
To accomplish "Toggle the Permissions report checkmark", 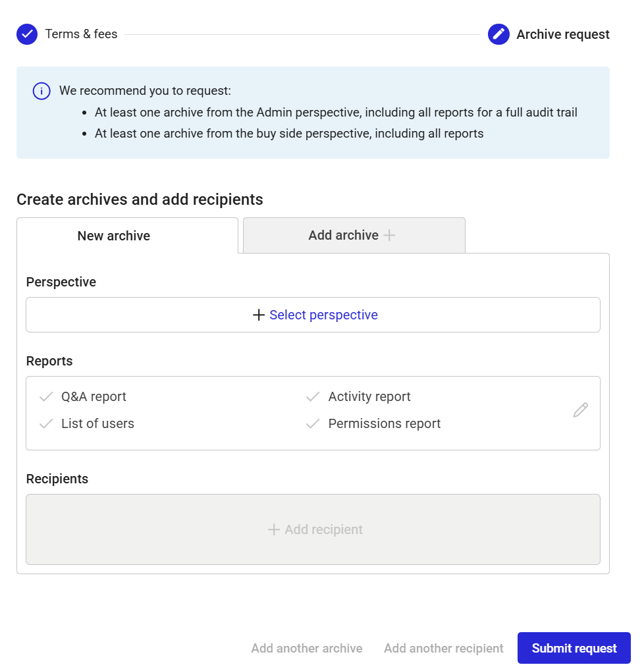I will 313,423.
